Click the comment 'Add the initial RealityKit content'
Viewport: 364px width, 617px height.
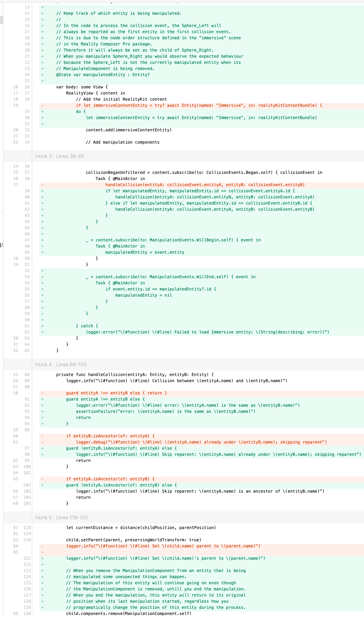(121, 99)
